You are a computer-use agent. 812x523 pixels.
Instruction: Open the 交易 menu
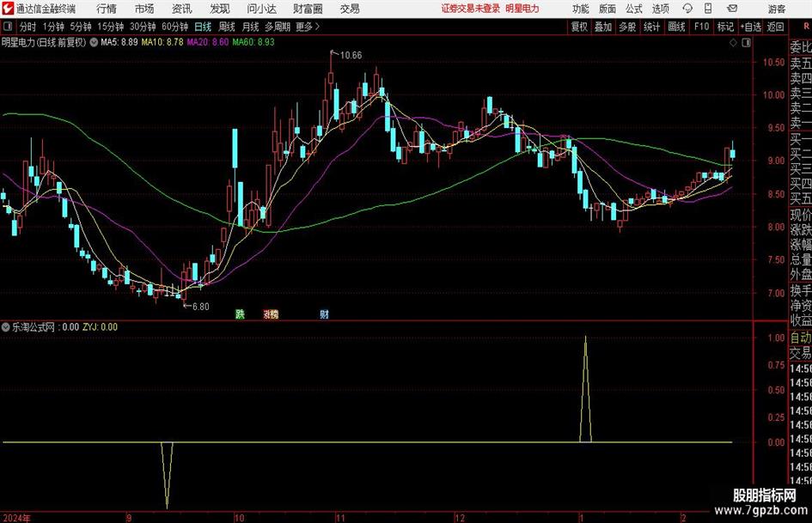350,9
